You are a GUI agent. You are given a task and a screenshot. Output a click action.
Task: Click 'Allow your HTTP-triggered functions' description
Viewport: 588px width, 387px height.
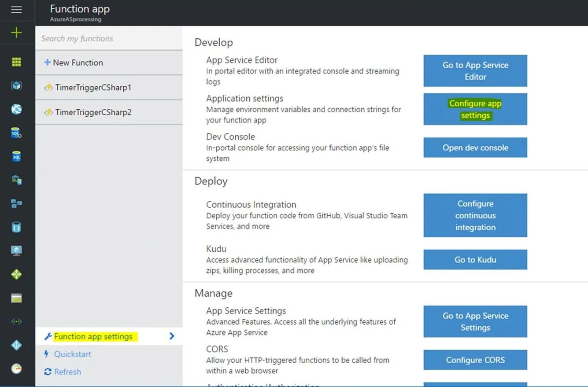(x=298, y=365)
